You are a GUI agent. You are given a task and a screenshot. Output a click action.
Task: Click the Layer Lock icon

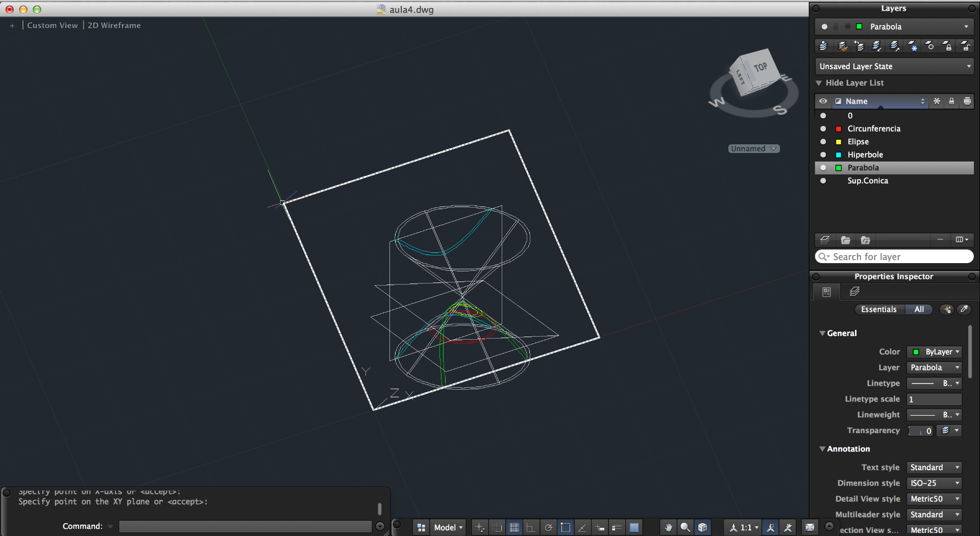click(x=947, y=46)
